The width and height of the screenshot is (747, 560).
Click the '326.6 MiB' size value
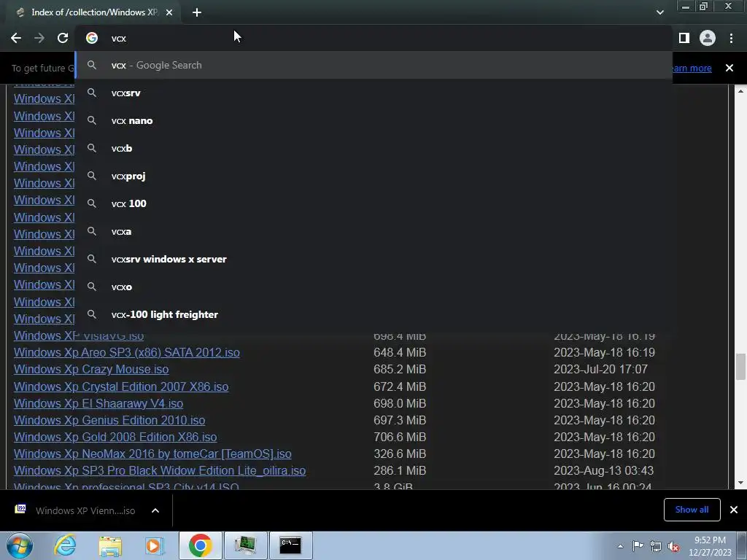coord(400,454)
